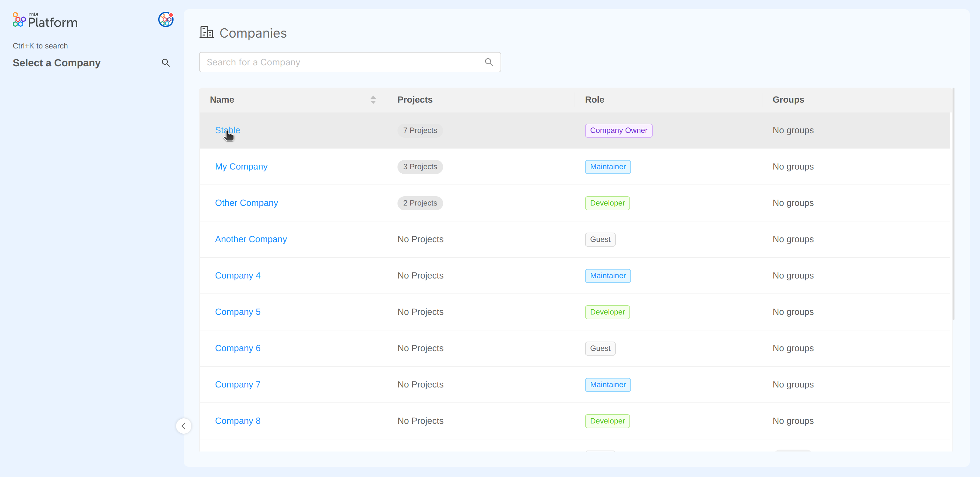Open Another Company

click(x=251, y=239)
